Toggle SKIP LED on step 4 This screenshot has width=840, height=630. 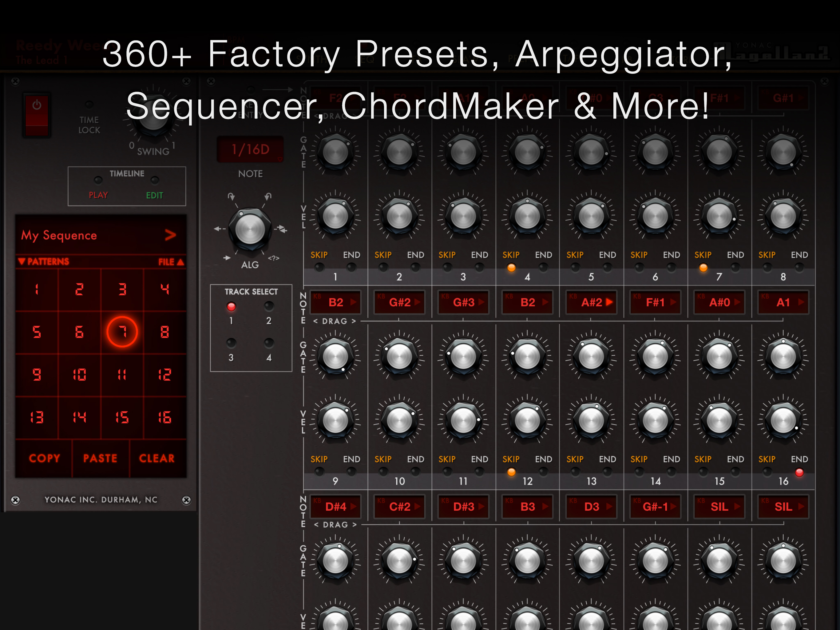coord(511,268)
